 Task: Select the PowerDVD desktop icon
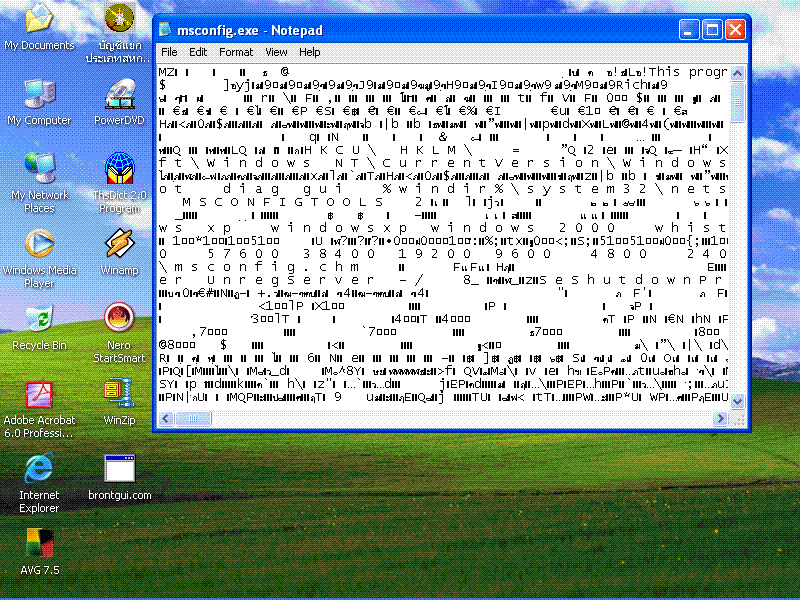[x=119, y=102]
